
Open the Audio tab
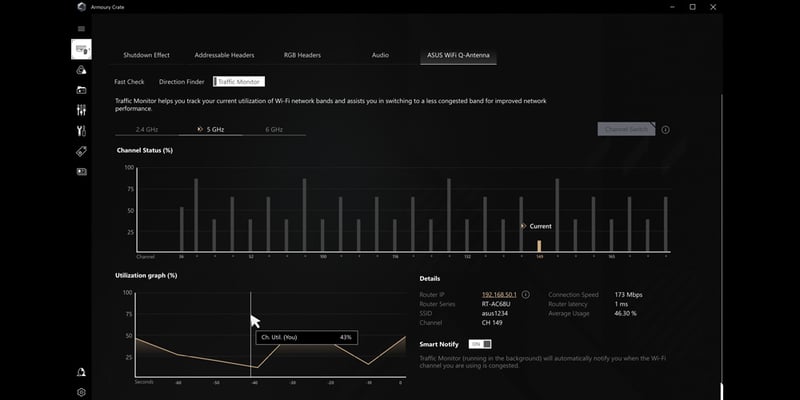click(x=380, y=55)
